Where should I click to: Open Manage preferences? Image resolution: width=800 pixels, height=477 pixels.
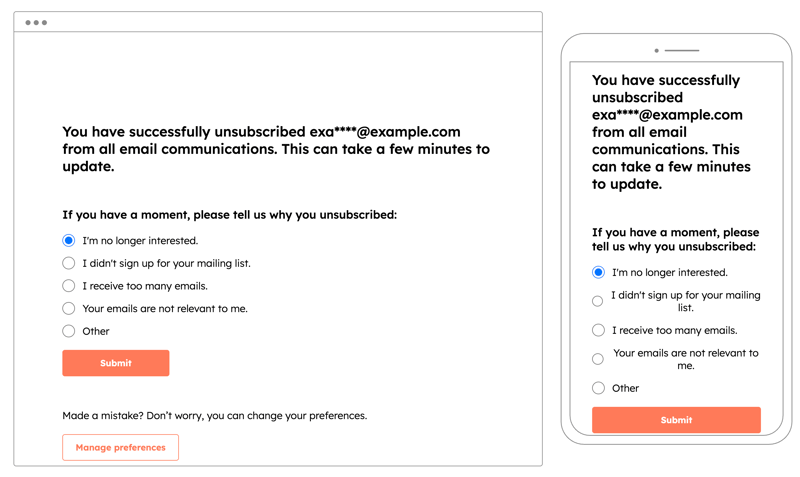(x=120, y=447)
